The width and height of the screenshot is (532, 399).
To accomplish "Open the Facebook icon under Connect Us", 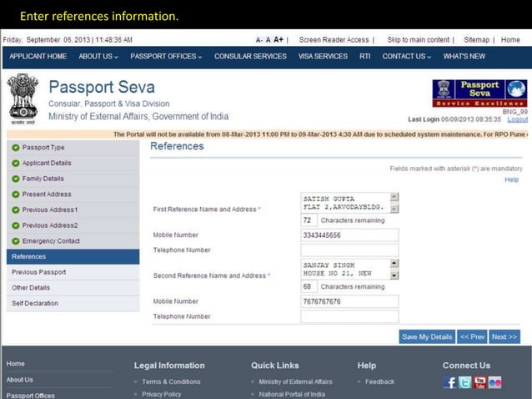I will tap(450, 382).
